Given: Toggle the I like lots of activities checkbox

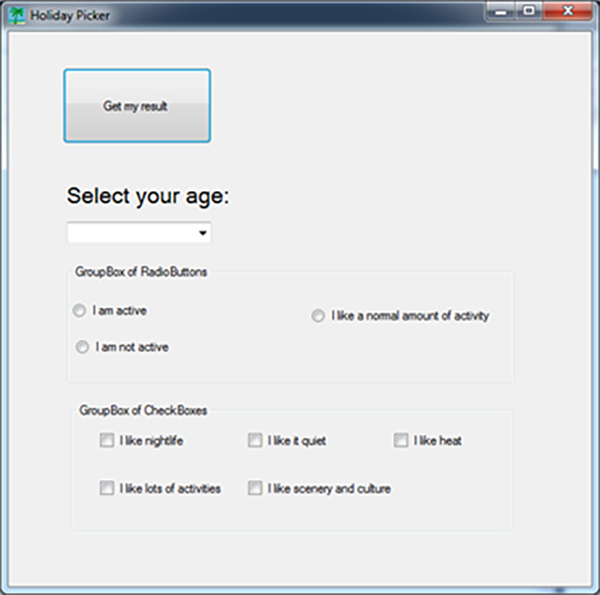Looking at the screenshot, I should pos(106,489).
